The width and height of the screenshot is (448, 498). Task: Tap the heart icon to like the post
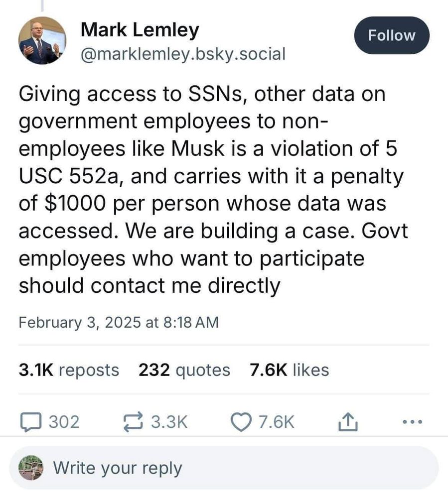[x=241, y=422]
